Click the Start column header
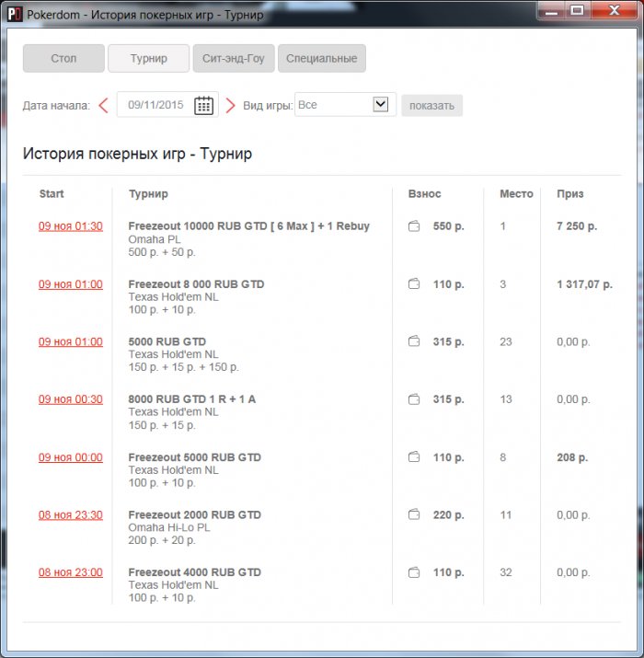This screenshot has height=658, width=644. [52, 193]
